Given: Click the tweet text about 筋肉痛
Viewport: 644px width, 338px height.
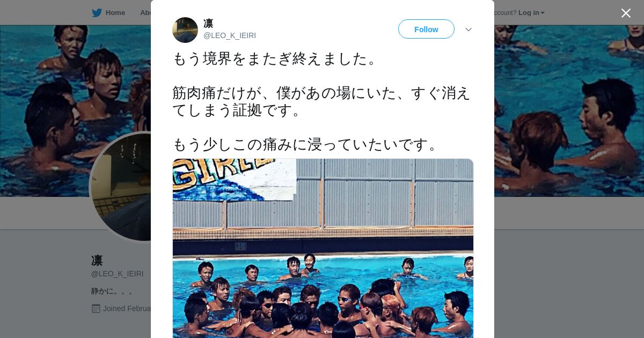Looking at the screenshot, I should 321,101.
